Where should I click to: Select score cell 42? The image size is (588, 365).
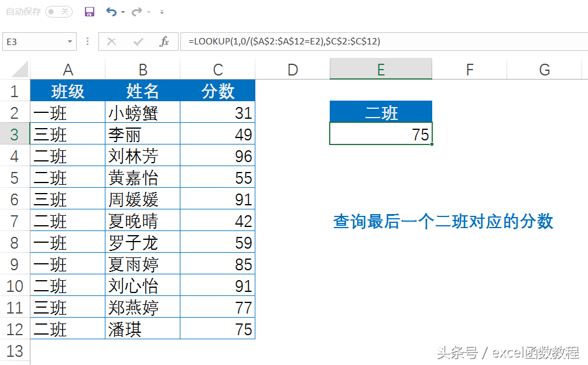click(x=218, y=221)
